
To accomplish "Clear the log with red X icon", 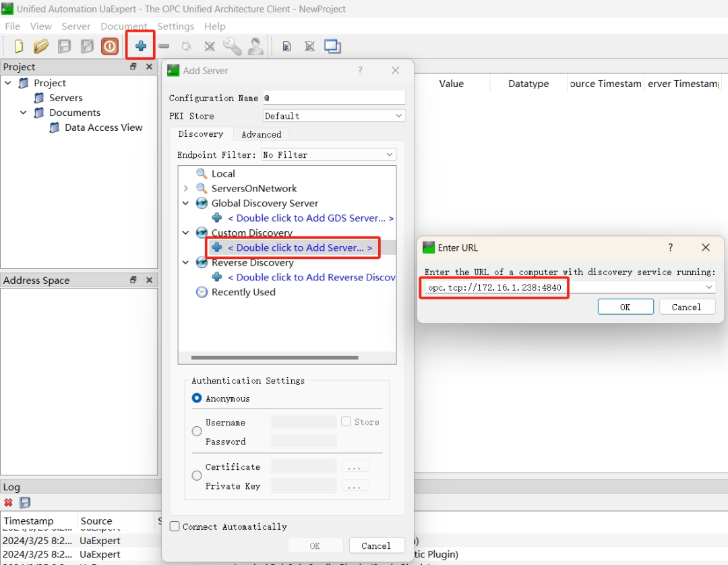I will [8, 502].
